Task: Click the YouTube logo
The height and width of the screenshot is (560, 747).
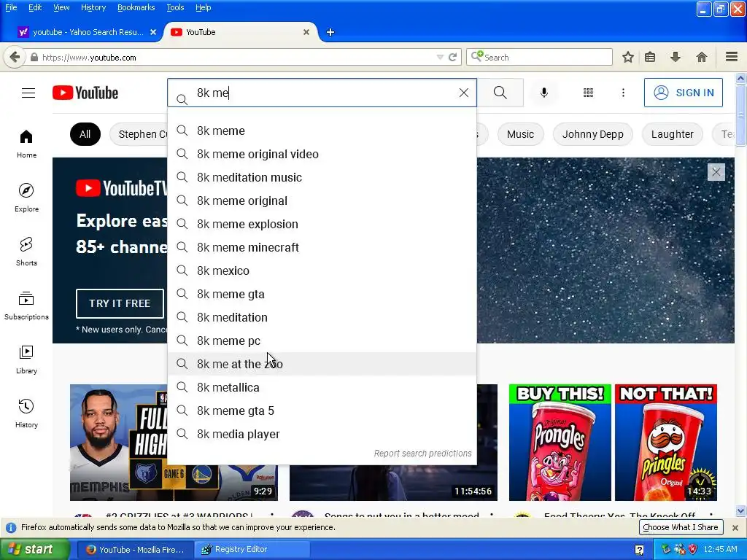Action: point(85,93)
